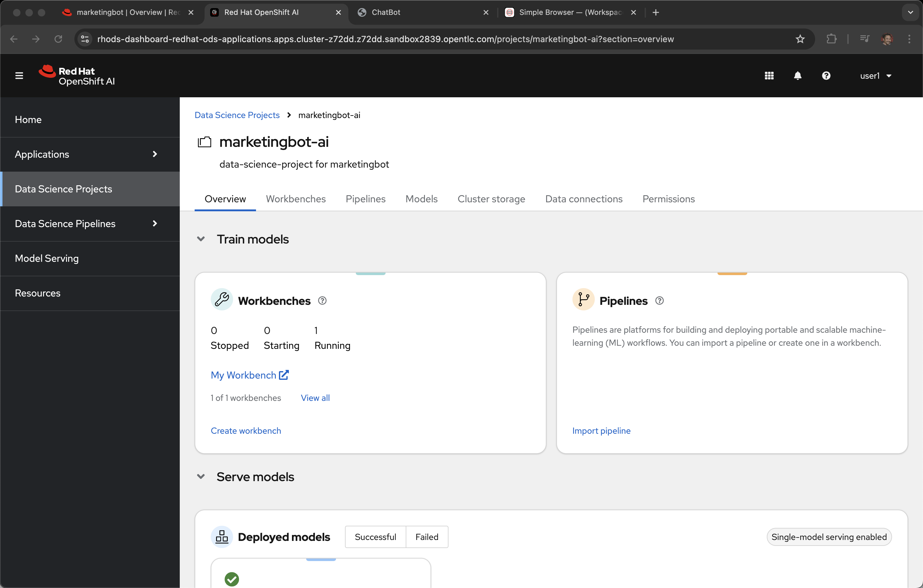
Task: Open the help question mark icon
Action: point(826,76)
